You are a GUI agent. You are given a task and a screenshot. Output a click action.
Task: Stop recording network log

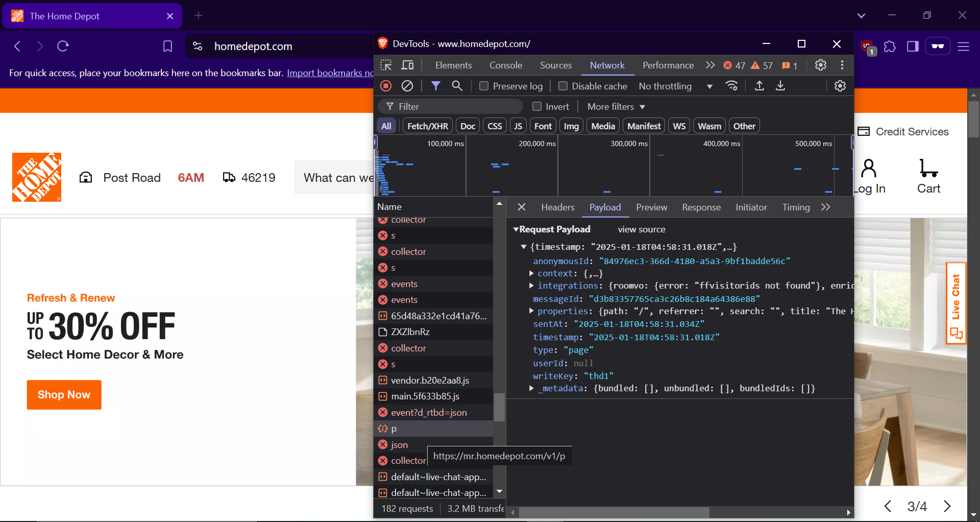pos(386,86)
